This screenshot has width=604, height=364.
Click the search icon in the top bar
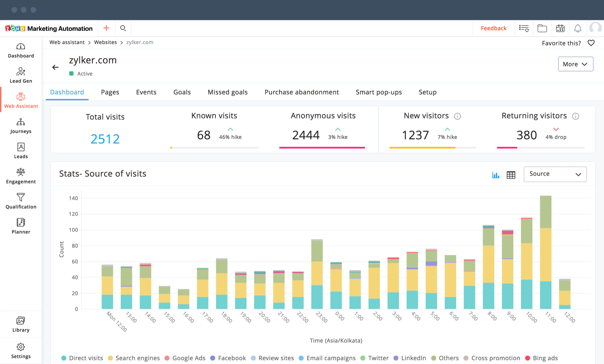tap(123, 28)
